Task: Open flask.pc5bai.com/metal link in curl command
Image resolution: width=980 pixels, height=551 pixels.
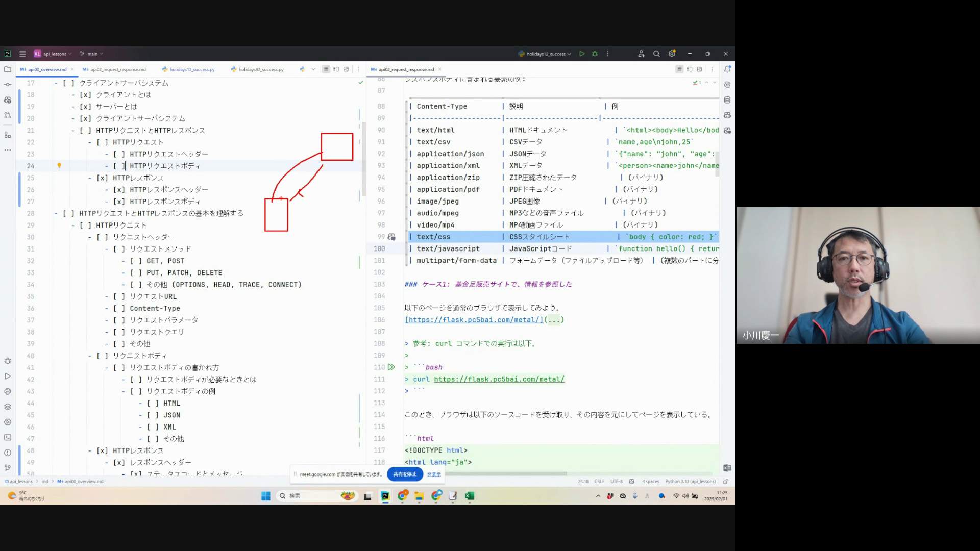Action: 499,380
